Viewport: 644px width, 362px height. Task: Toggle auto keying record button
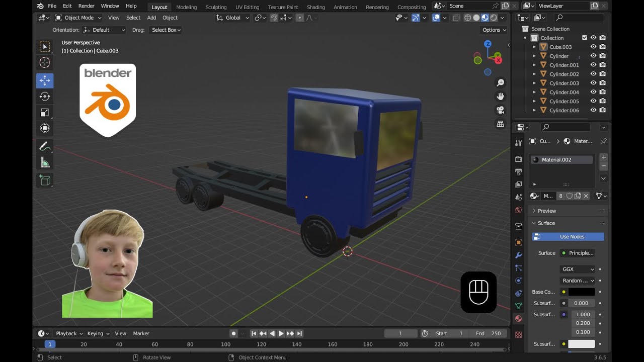(233, 333)
